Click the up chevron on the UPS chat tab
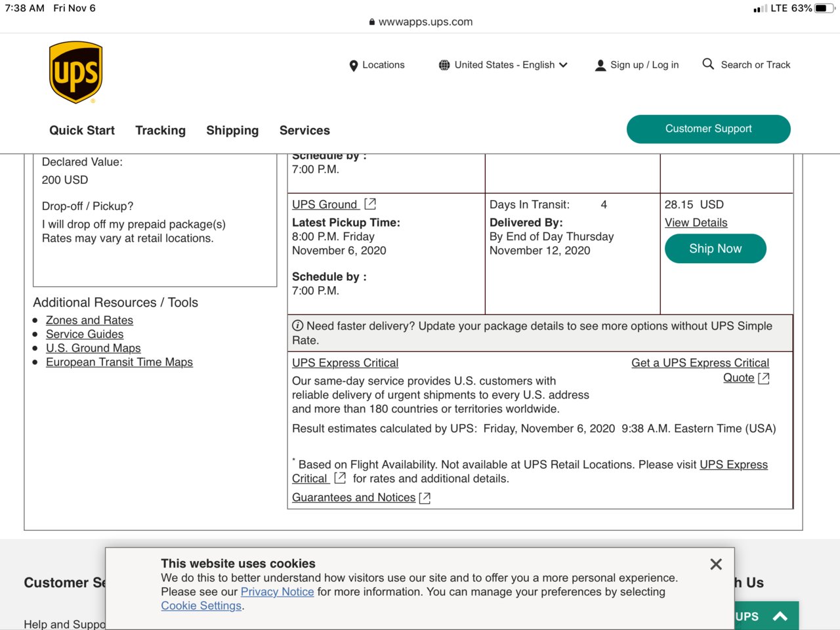This screenshot has width=840, height=630. point(780,616)
